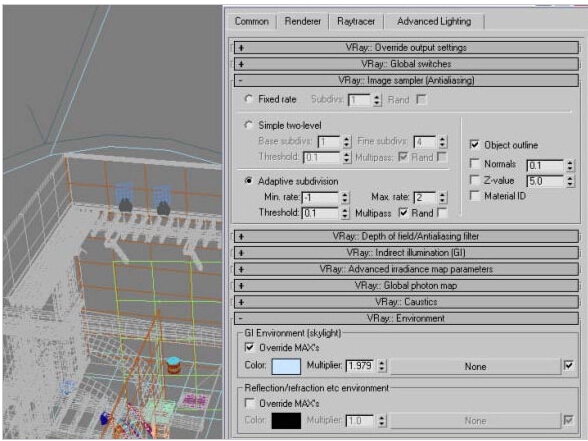Adjust the Normals value spinner
The image size is (588, 441).
point(570,165)
